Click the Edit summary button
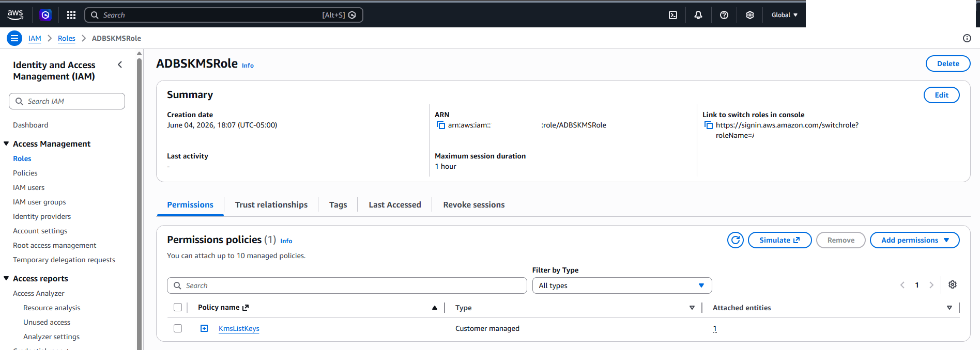Viewport: 980px width, 350px height. 942,95
